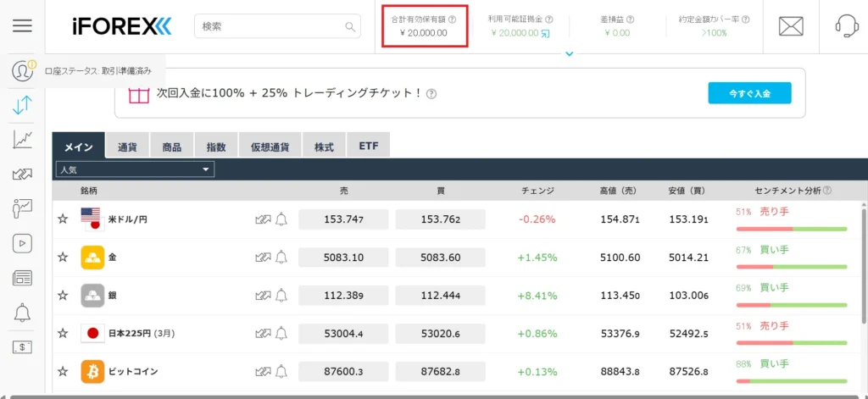Screen dimensions: 868x399
Task: Switch to the 指数 tab
Action: 216,145
